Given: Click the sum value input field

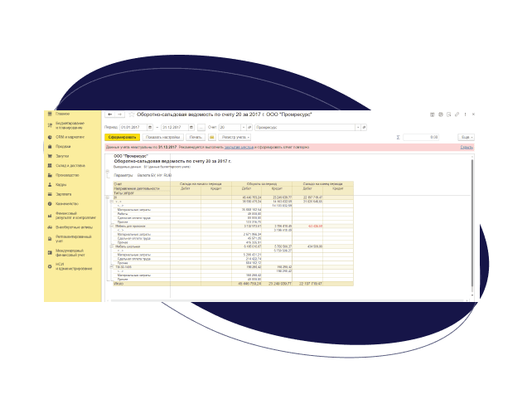Looking at the screenshot, I should coord(423,136).
